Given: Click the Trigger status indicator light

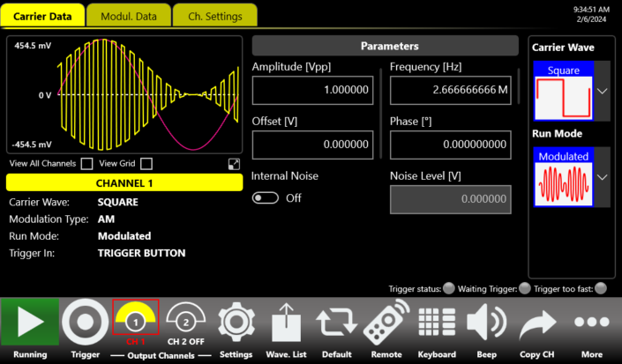Looking at the screenshot, I should pos(449,288).
